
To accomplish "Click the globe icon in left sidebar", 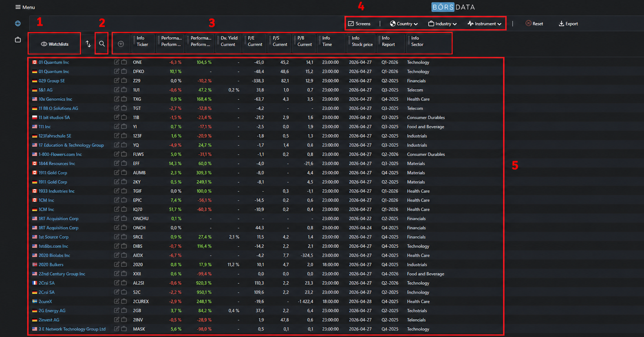I will [18, 24].
